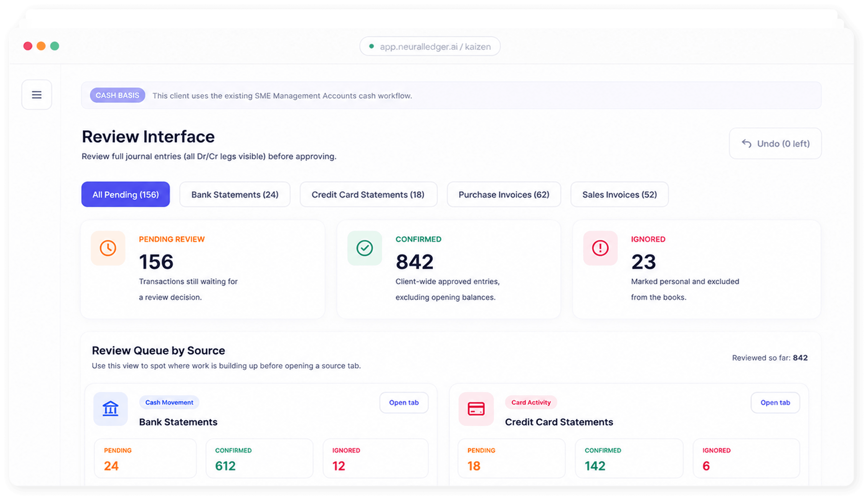This screenshot has width=868, height=500.
Task: Click the pending review count 156
Action: coord(156,262)
